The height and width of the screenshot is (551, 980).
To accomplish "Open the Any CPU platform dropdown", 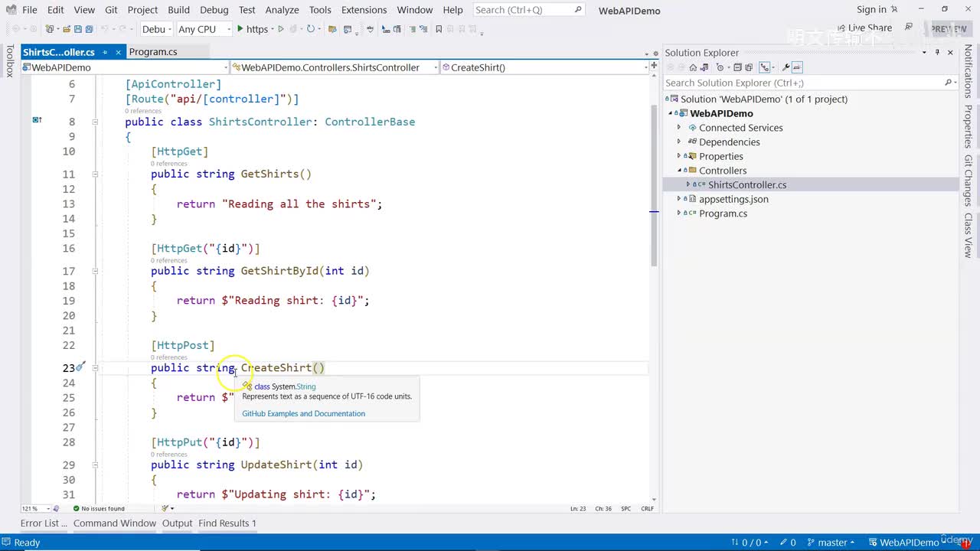I will tap(204, 29).
